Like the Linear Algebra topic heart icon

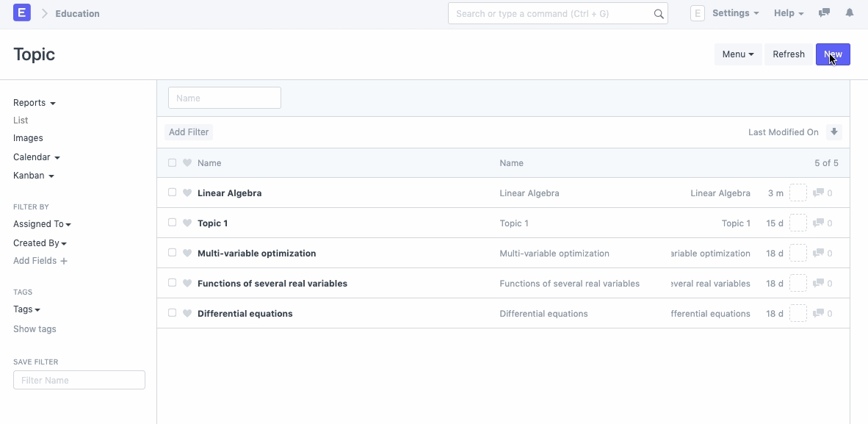187,193
